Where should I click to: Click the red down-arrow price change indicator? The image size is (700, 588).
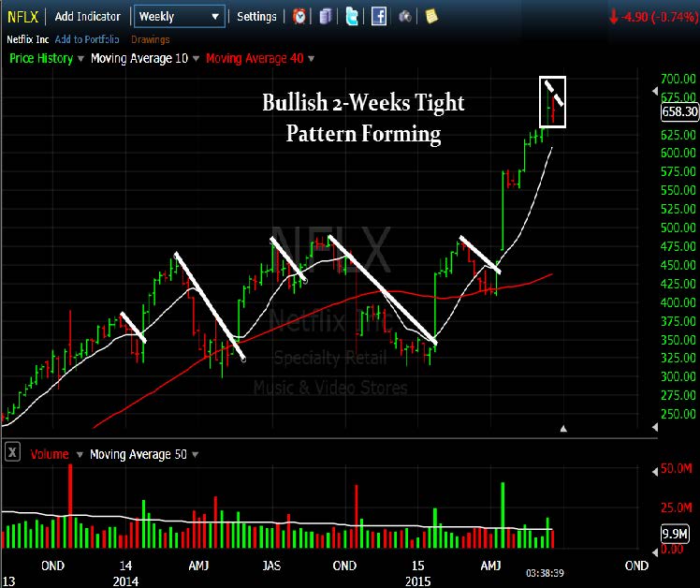[x=613, y=17]
